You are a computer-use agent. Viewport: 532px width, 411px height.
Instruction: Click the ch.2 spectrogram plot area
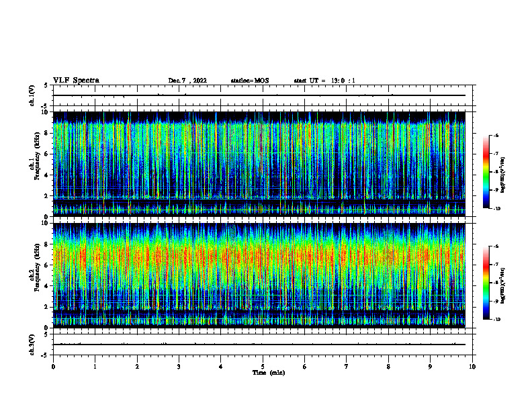(259, 275)
